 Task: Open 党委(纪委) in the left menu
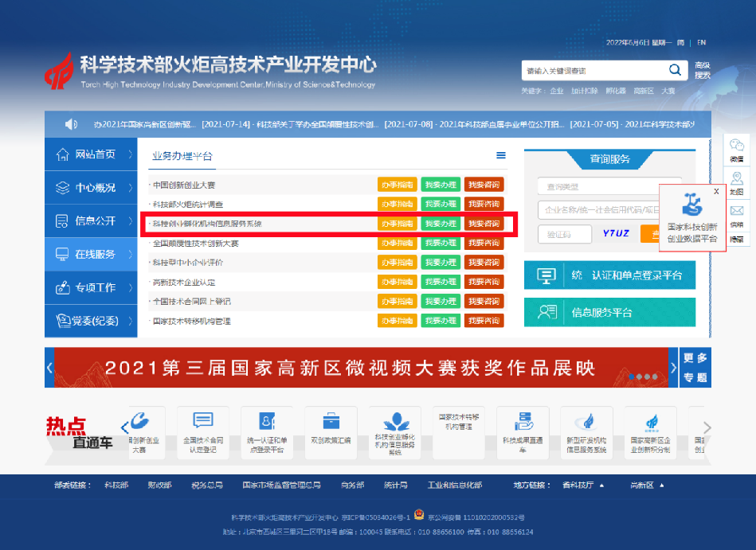point(91,321)
